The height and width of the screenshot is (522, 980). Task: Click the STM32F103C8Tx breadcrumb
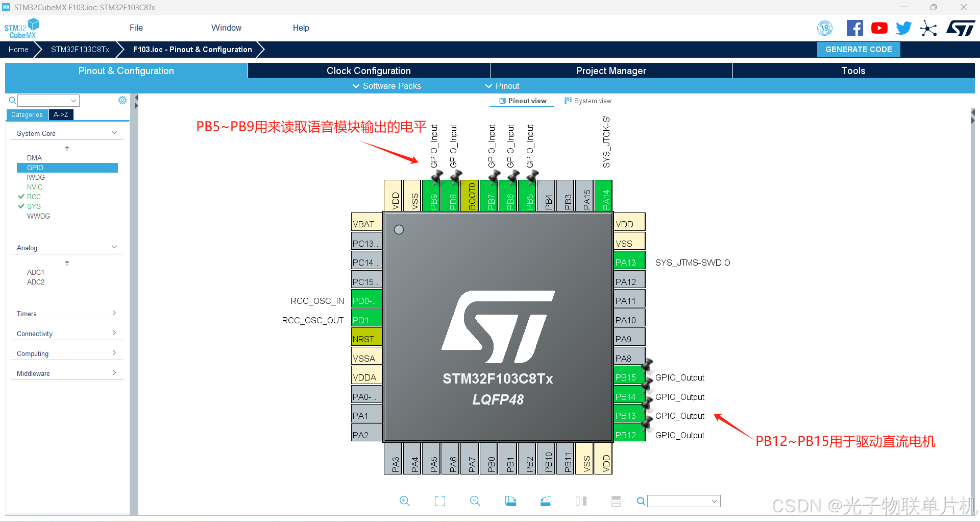80,50
